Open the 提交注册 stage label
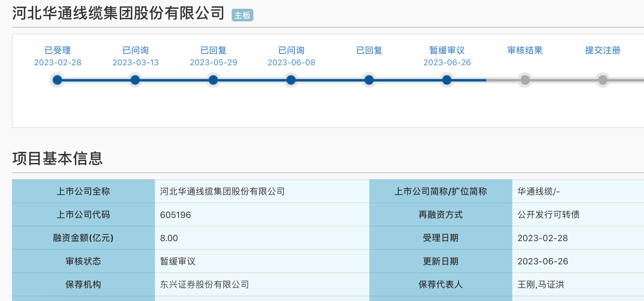The width and height of the screenshot is (644, 301). (x=603, y=50)
